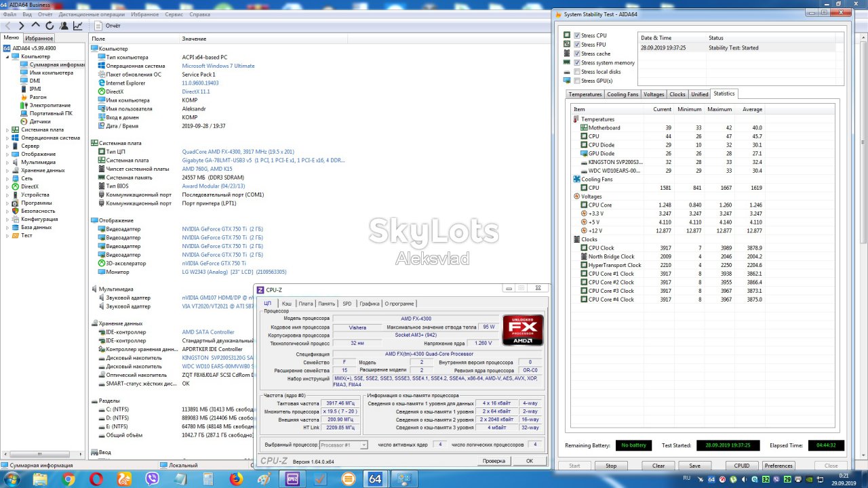Click the Back arrow in AIDA64 toolbar

(x=7, y=26)
